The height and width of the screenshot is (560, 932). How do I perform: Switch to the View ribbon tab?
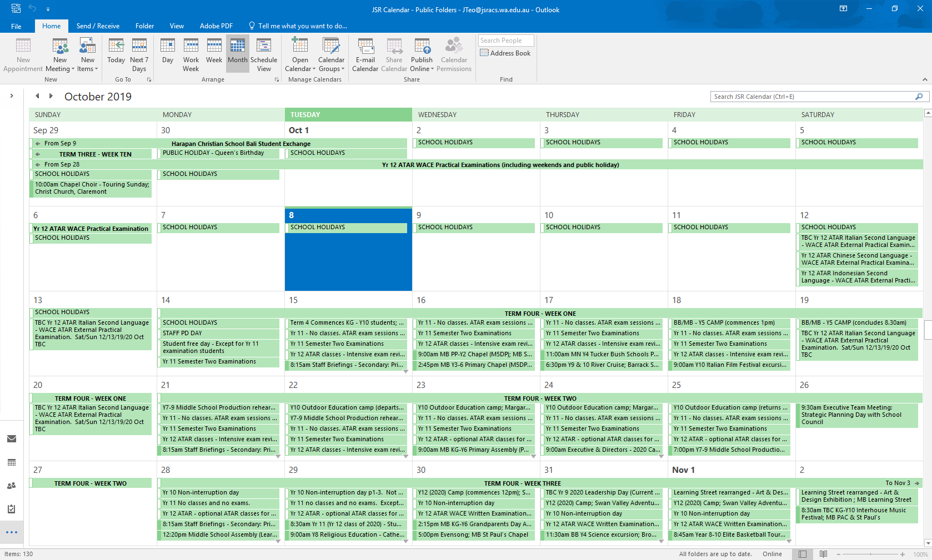coord(177,26)
